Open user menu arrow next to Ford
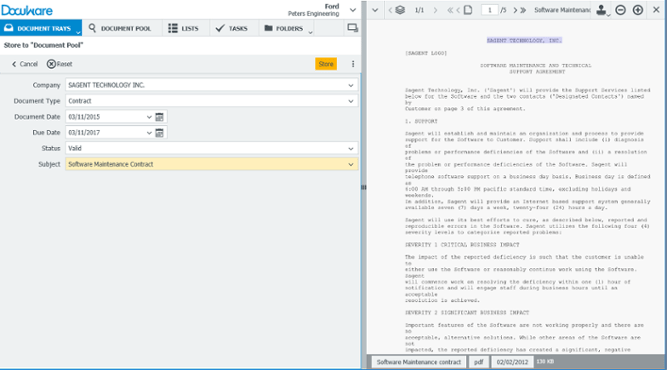Screen dimensions: 667x370 (353, 10)
